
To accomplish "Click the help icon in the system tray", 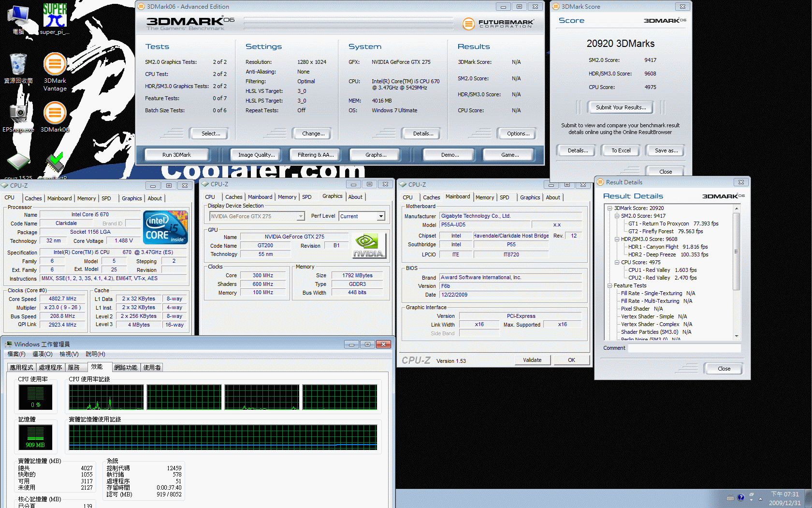I will pos(740,497).
